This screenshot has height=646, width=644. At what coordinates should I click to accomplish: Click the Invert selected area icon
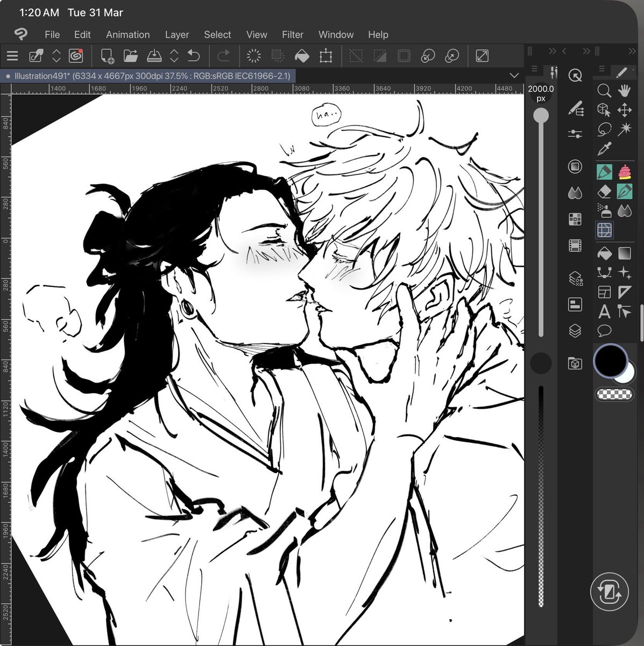(x=380, y=56)
